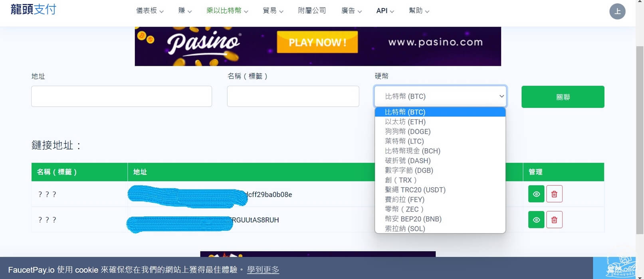Open the 儀表板 menu
644x279 pixels.
(150, 11)
